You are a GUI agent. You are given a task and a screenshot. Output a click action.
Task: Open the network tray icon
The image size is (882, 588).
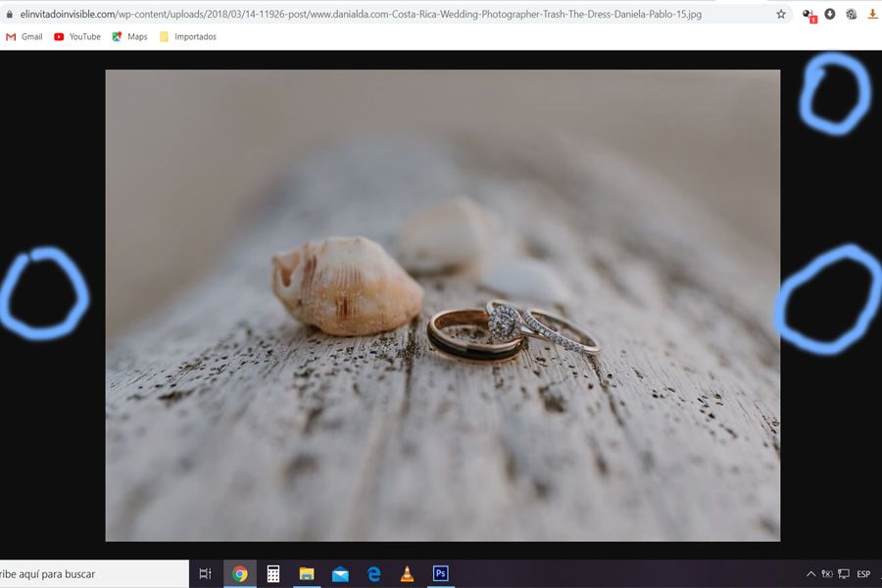tap(844, 574)
